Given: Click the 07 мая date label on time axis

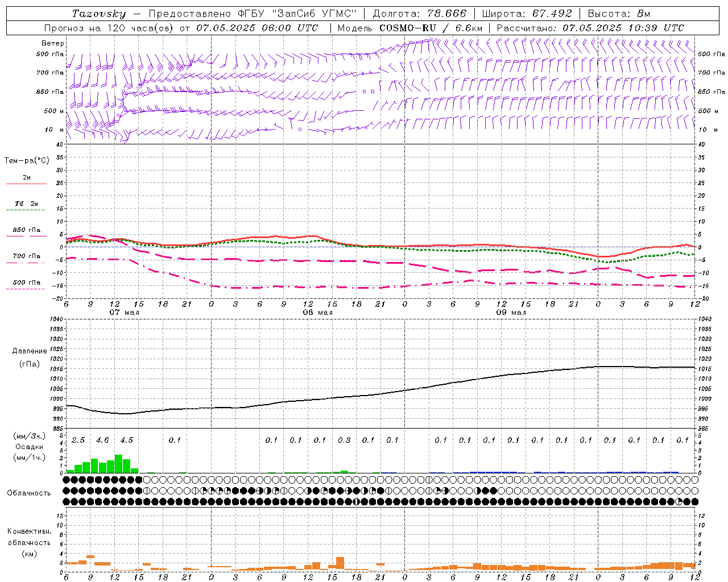Looking at the screenshot, I should pos(125,313).
